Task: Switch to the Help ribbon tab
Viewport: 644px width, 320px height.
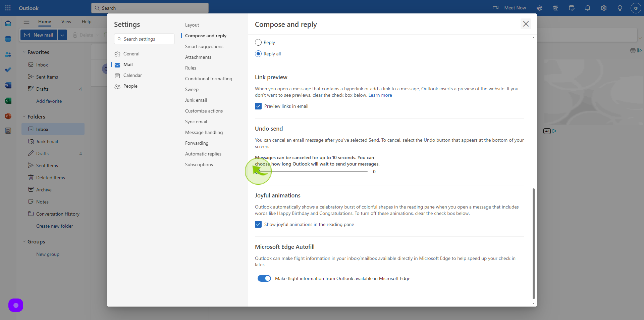Action: click(87, 21)
